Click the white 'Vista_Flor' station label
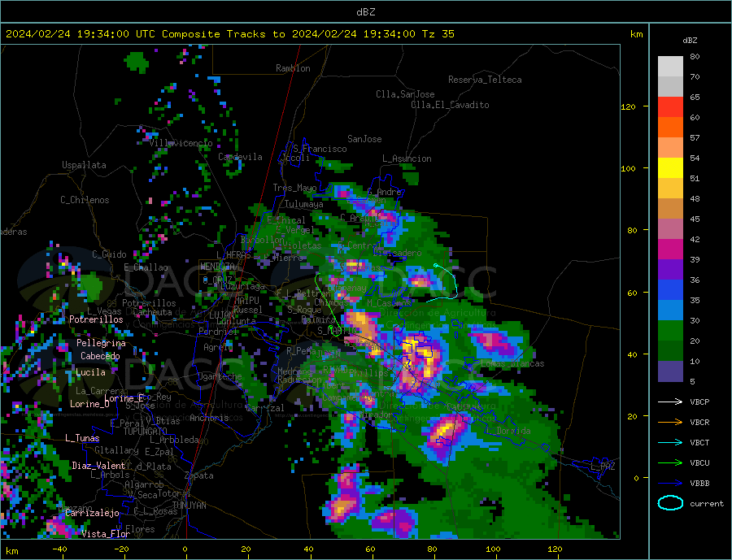 (x=106, y=534)
